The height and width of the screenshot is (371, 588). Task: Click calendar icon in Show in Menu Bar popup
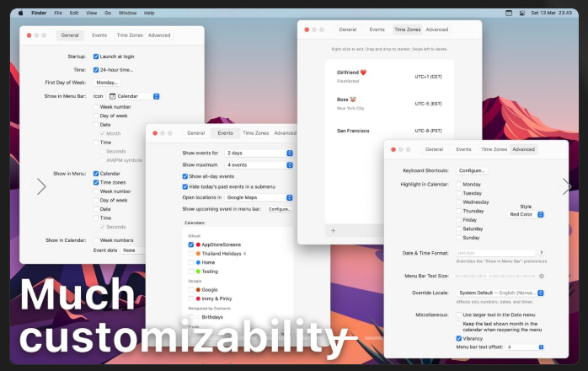pos(112,96)
